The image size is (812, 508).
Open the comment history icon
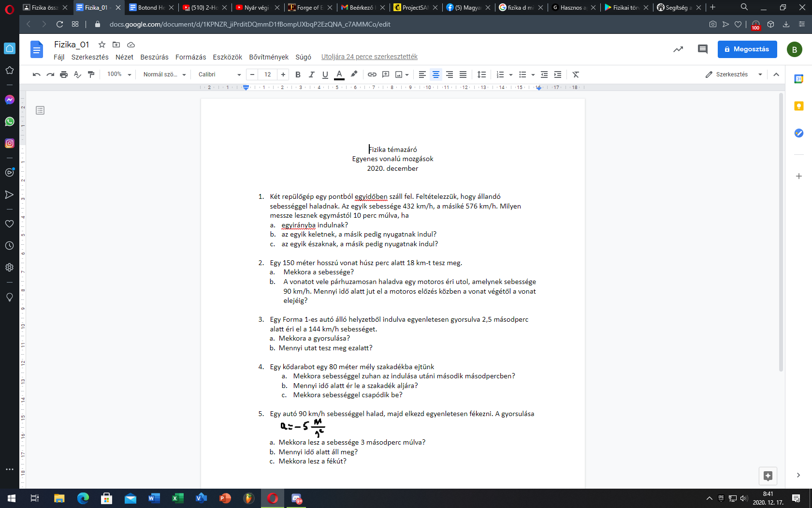pyautogui.click(x=702, y=49)
